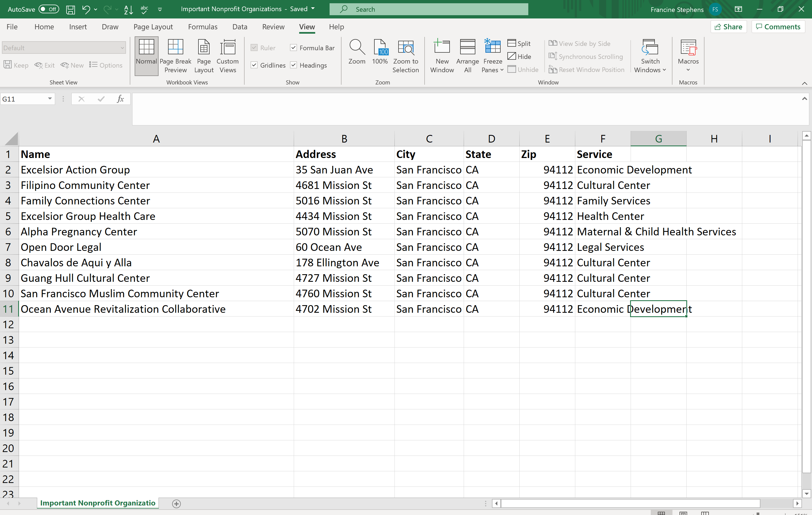The width and height of the screenshot is (812, 515).
Task: Turn on the AutoSave toggle
Action: coord(49,9)
